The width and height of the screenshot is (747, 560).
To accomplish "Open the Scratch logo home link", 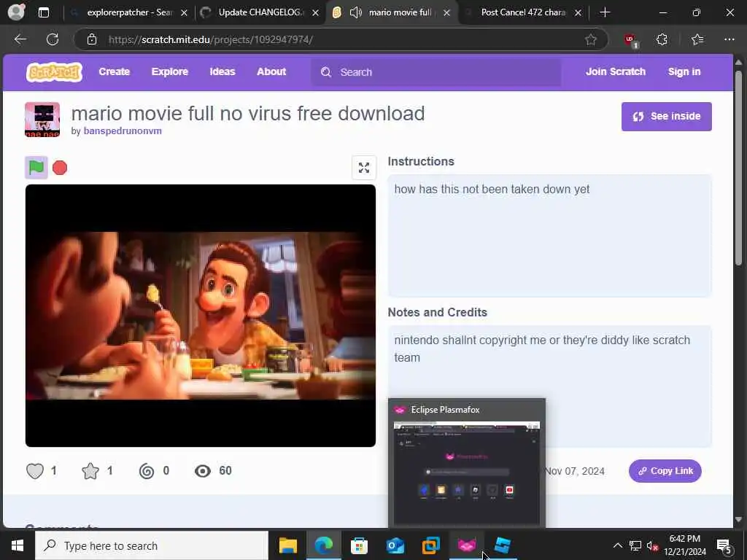I will (x=54, y=72).
